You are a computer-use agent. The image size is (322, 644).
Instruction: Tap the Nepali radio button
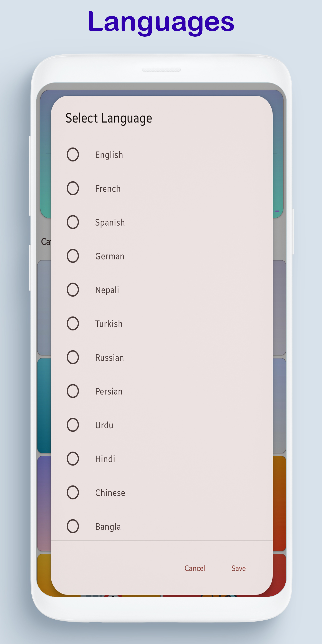pos(73,289)
